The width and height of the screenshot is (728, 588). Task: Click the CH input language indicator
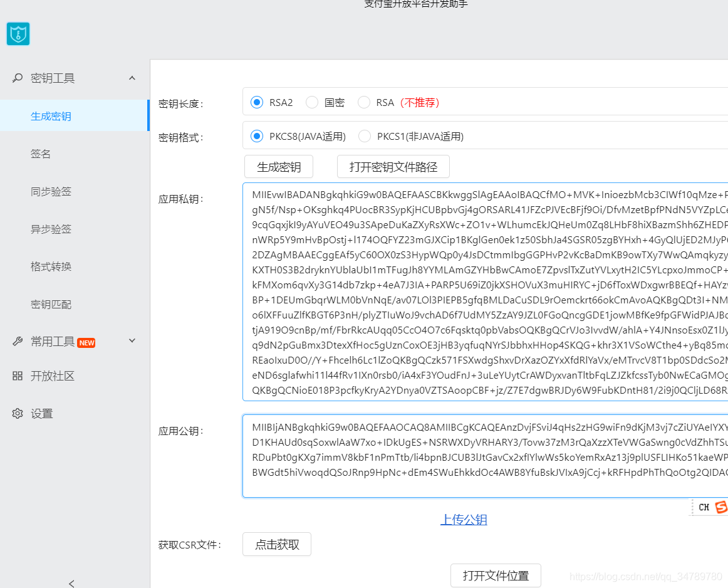click(704, 507)
